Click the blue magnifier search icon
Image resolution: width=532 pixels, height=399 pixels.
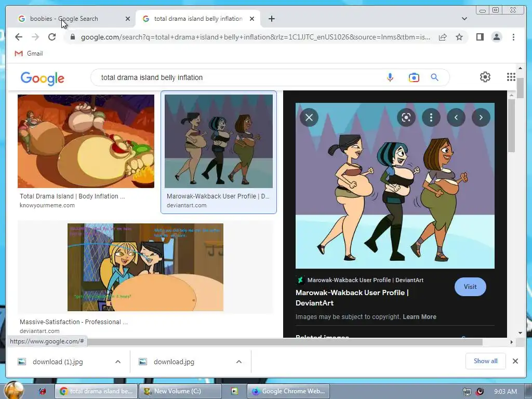tap(435, 77)
